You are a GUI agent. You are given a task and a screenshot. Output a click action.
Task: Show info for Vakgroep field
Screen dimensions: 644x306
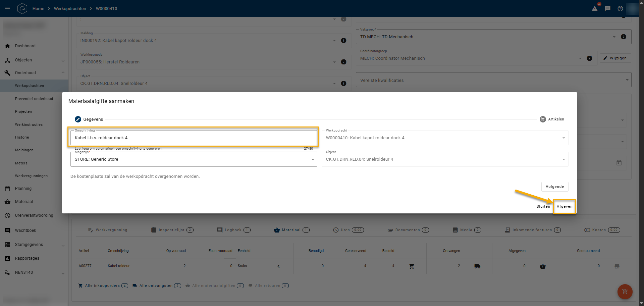(624, 37)
